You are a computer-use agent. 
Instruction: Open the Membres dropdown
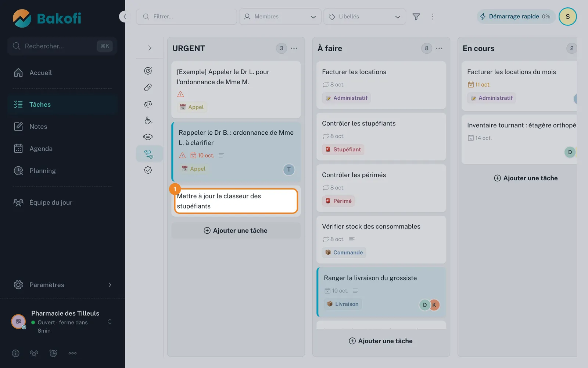tap(280, 17)
